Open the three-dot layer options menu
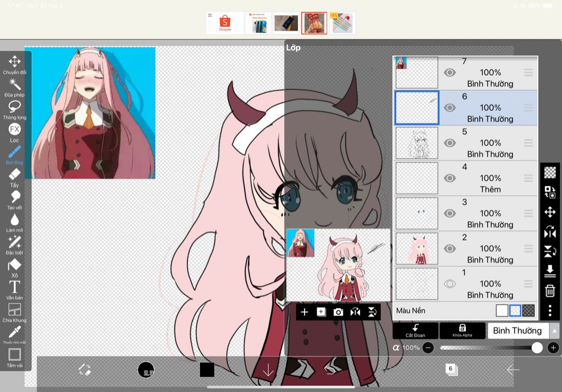562x392 pixels. [550, 310]
